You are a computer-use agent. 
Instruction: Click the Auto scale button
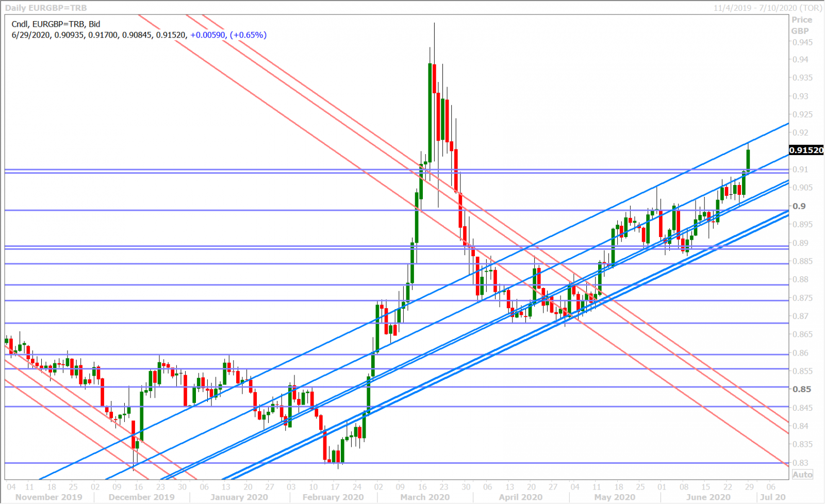(802, 475)
